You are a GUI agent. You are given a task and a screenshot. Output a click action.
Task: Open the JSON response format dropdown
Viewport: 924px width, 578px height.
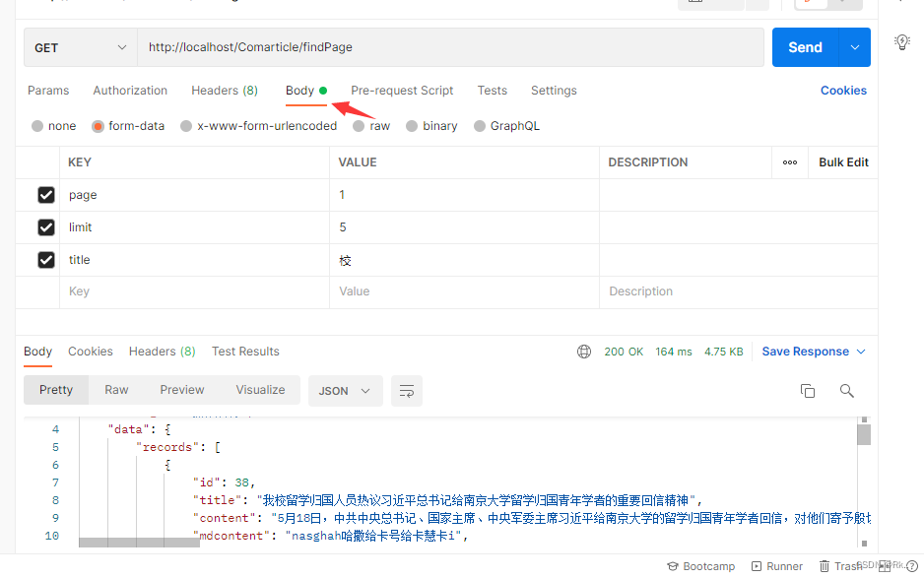pyautogui.click(x=345, y=390)
